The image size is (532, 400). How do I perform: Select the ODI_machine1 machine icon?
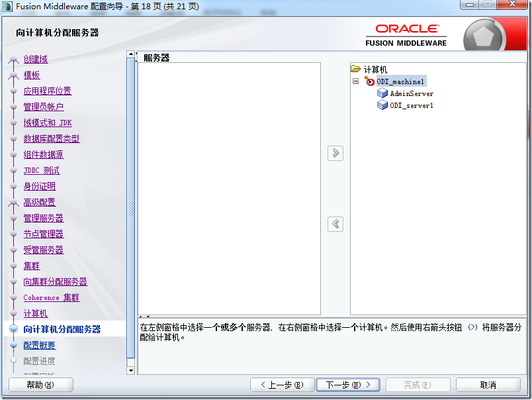370,81
